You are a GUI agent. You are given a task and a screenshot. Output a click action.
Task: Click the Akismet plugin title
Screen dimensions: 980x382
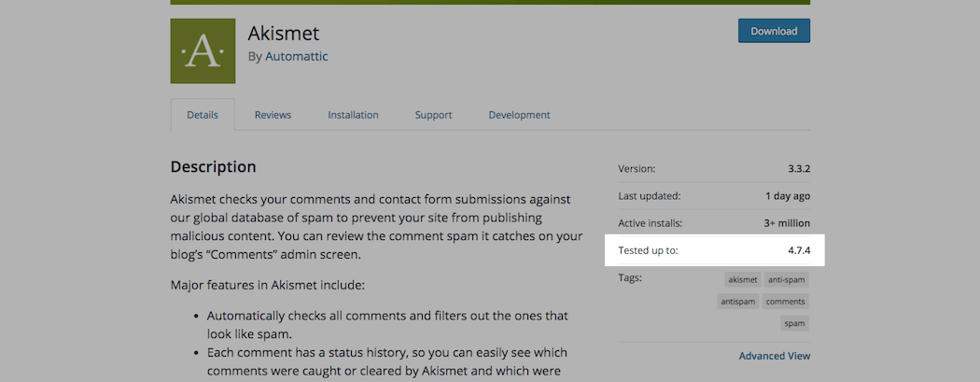(x=283, y=33)
